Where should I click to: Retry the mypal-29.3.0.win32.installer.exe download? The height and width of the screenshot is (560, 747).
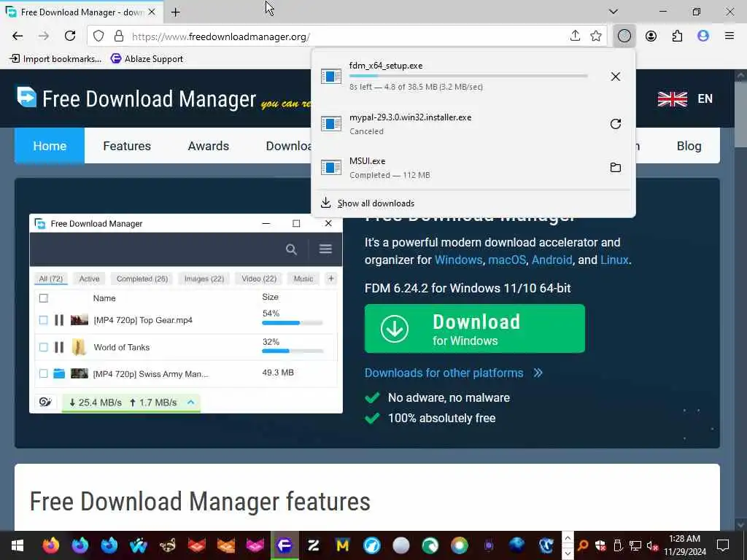616,124
